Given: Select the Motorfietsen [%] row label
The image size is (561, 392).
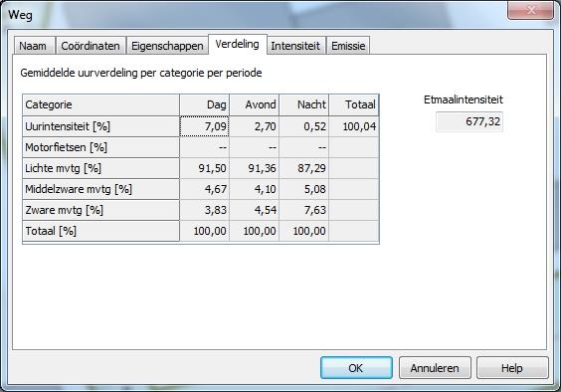Looking at the screenshot, I should pos(100,147).
